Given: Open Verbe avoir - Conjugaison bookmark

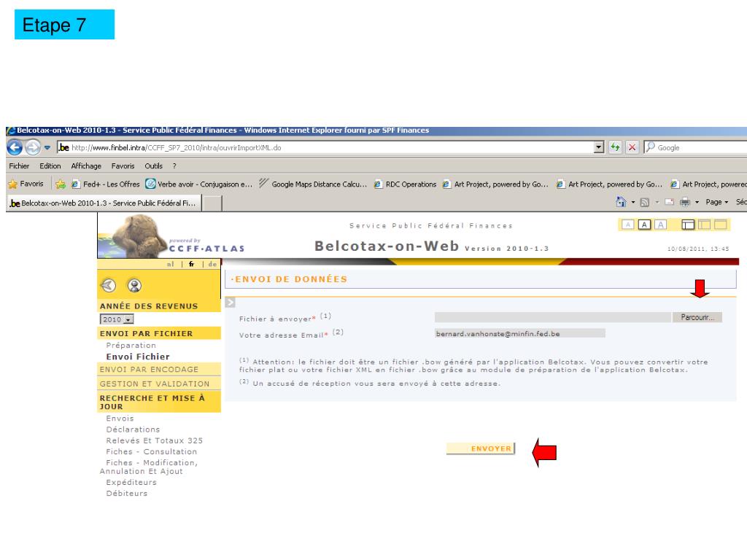Looking at the screenshot, I should click(198, 184).
